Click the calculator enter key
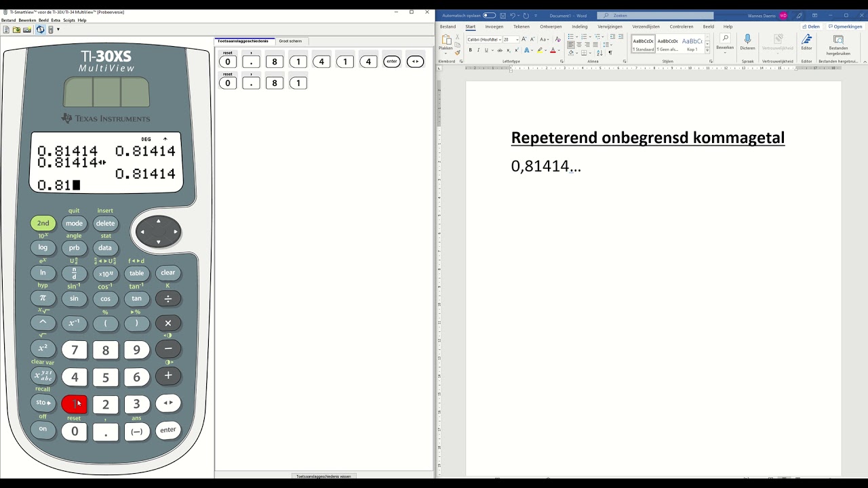 [x=168, y=430]
